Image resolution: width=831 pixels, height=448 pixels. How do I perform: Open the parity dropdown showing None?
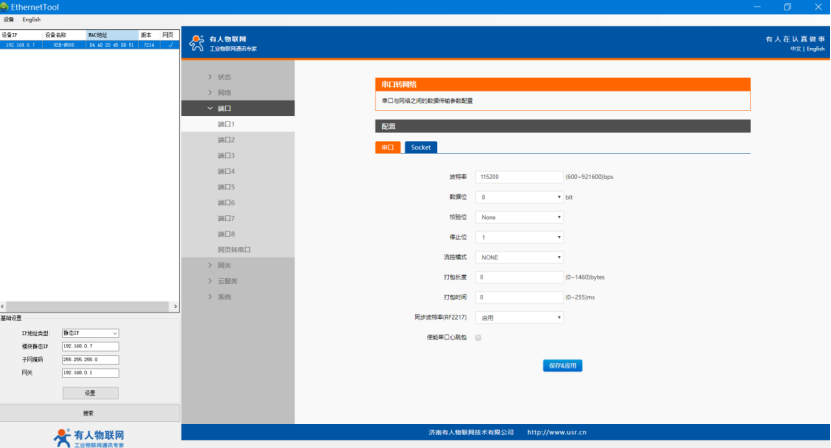pos(520,217)
